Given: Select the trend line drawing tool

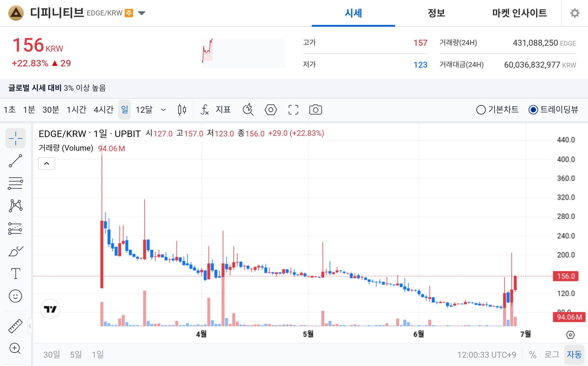Looking at the screenshot, I should (15, 161).
